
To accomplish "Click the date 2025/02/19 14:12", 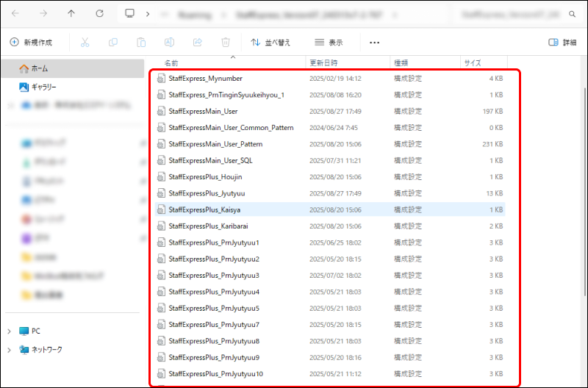I will (x=335, y=79).
